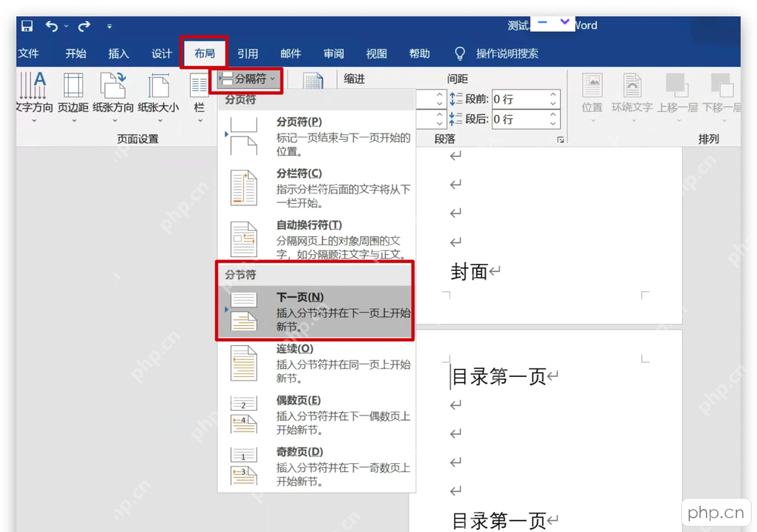Open the Undo history dropdown arrow
Viewport: 757px width, 532px height.
(x=66, y=26)
